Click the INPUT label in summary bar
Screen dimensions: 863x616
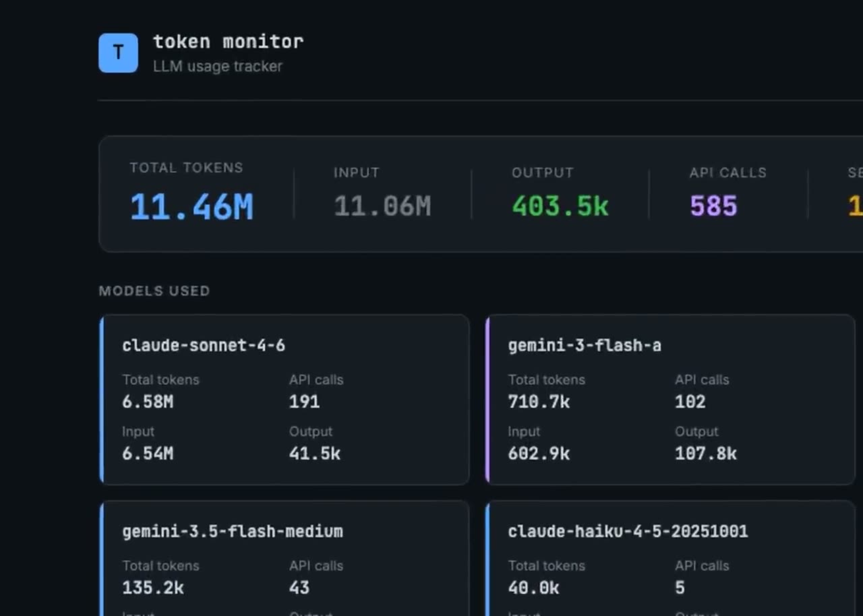357,173
